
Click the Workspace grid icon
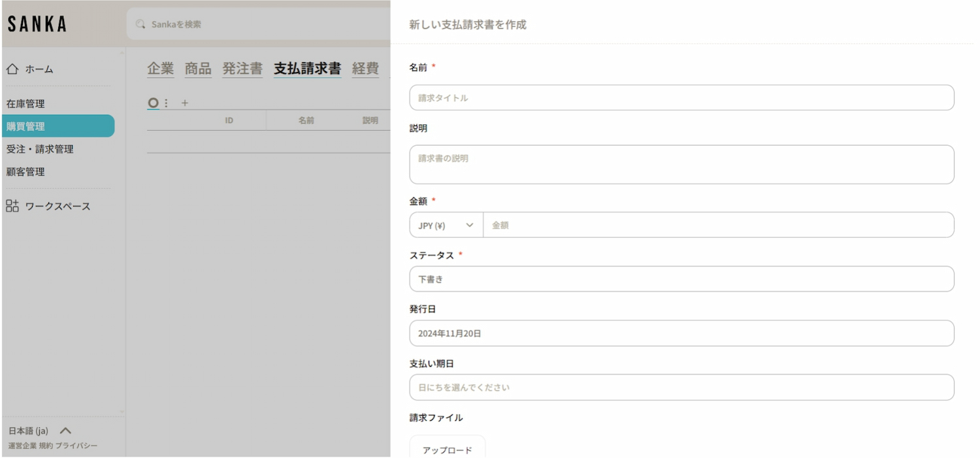coord(12,206)
